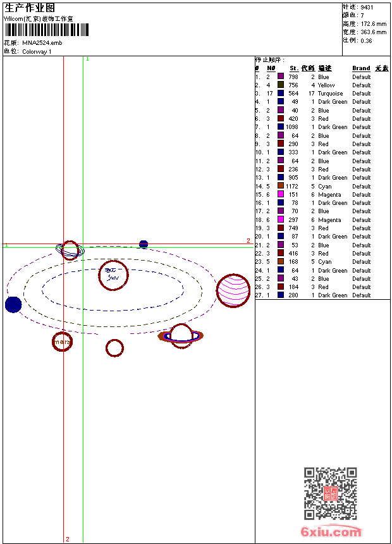
Task: Click the Yellow color swatch in row 2
Action: 281,85
